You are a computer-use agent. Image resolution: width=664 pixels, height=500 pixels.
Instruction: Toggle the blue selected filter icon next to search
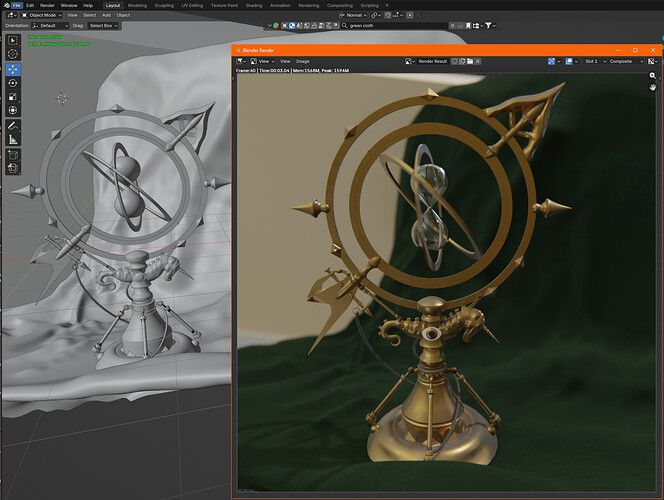pyautogui.click(x=292, y=26)
